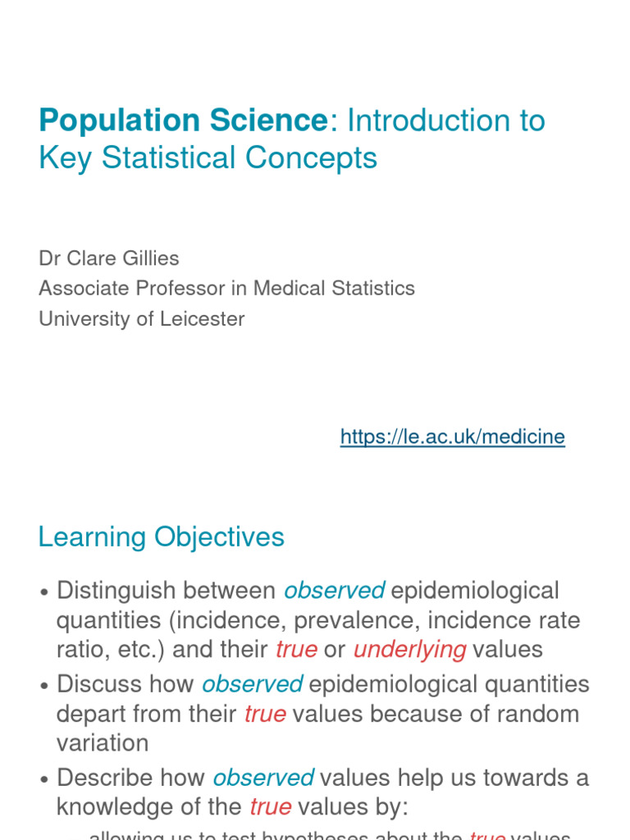Click italic 'observed' in the Discuss bullet

(x=253, y=684)
